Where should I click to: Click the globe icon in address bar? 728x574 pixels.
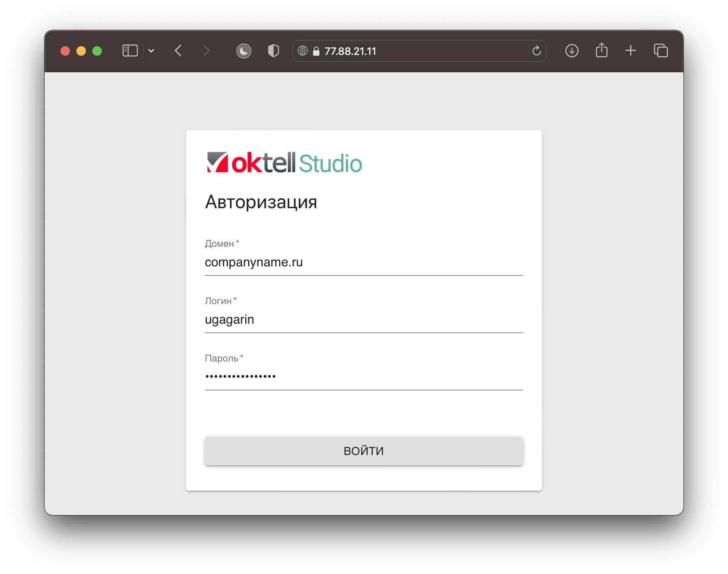[x=303, y=51]
